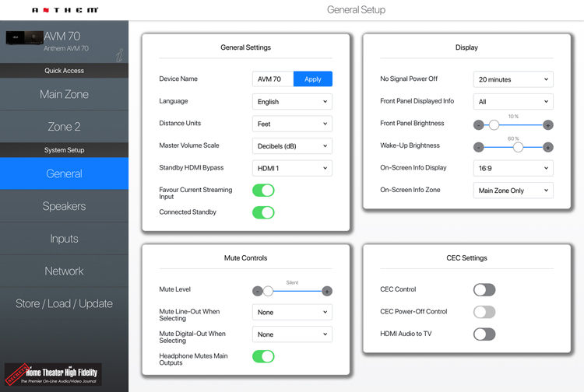Disable Favour Current Streaming Input toggle
Screen dimensions: 584x392
pyautogui.click(x=263, y=191)
